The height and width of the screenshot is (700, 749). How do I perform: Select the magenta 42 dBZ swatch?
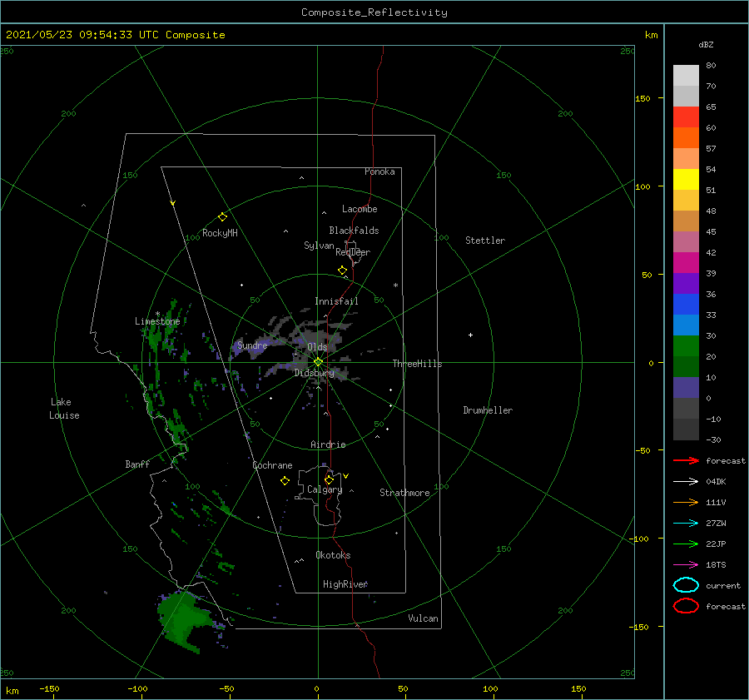coord(686,262)
